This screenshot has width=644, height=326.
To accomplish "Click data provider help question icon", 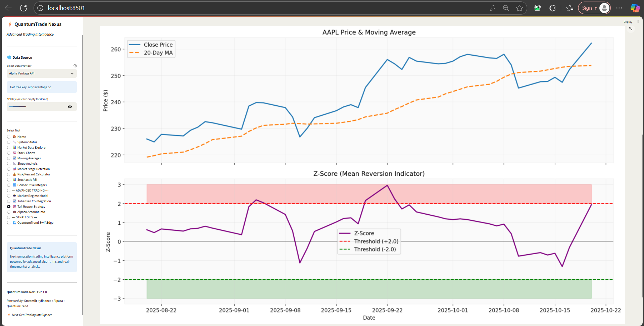I will point(75,66).
